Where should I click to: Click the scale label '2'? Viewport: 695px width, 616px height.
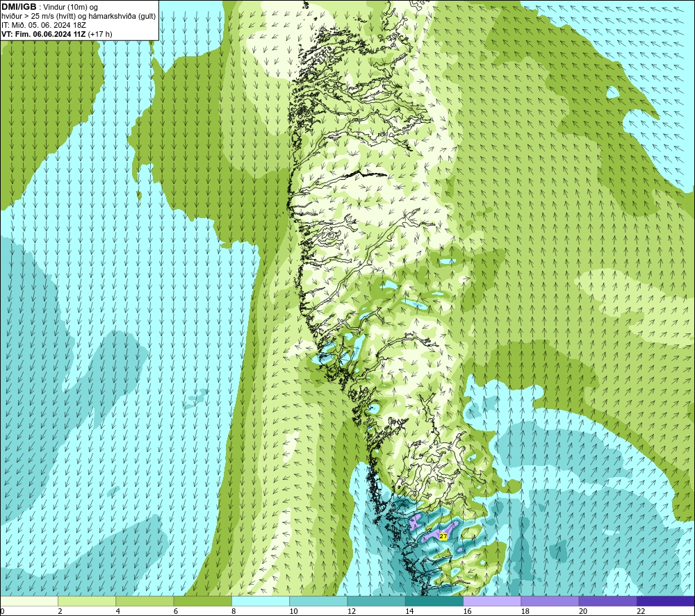pyautogui.click(x=60, y=612)
